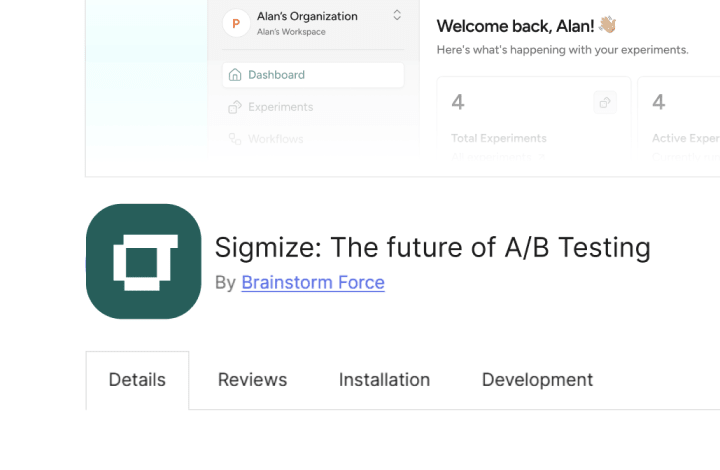Click "Here's what's happening with your experiments" text
Image resolution: width=720 pixels, height=470 pixels.
[562, 50]
